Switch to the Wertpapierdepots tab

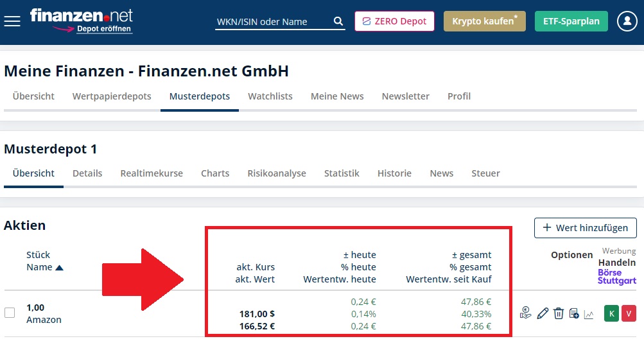(112, 96)
